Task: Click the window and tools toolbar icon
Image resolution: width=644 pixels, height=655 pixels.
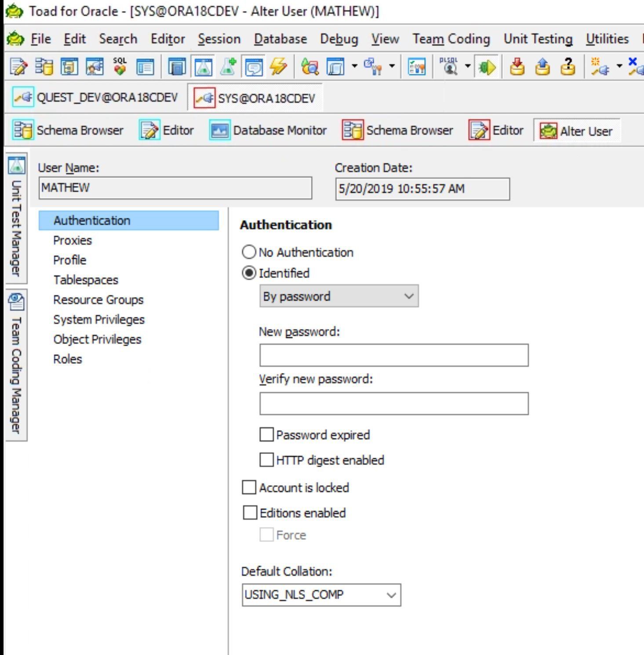Action: [x=374, y=67]
